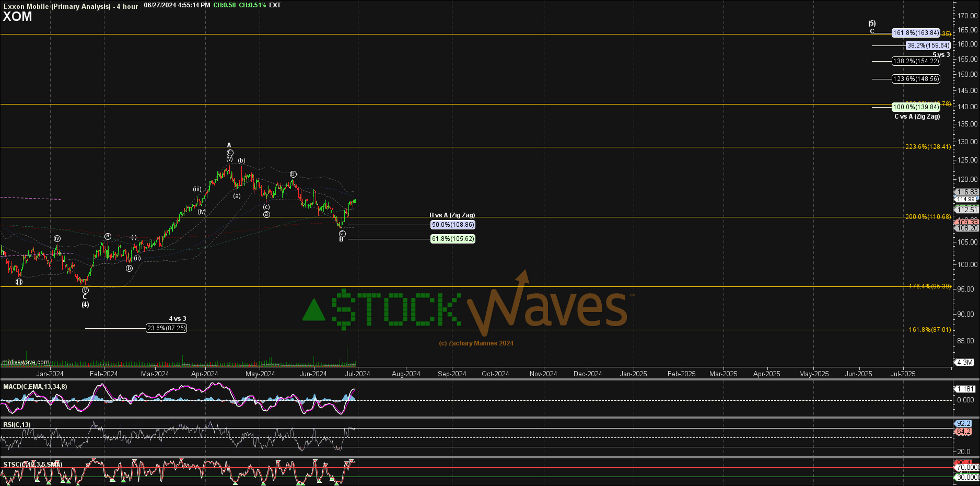Click the '5 vs 3' annotation text

pos(941,55)
